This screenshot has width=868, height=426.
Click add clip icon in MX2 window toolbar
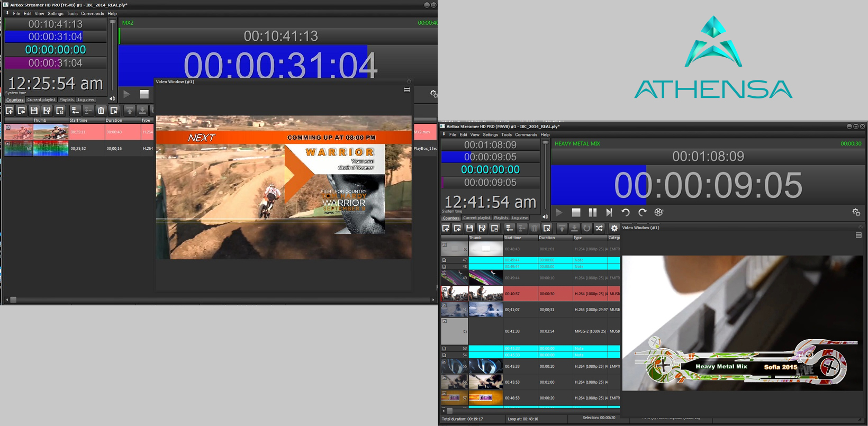(10, 111)
